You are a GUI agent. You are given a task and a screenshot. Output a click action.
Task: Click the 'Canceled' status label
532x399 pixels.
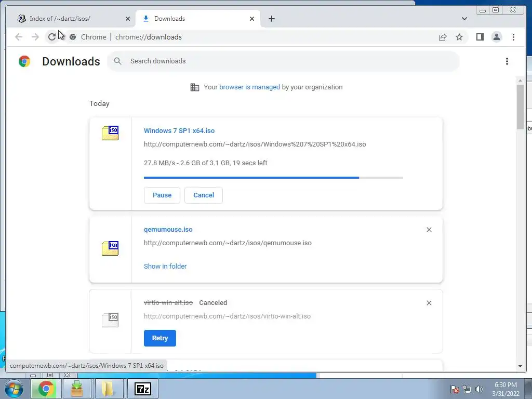(213, 303)
